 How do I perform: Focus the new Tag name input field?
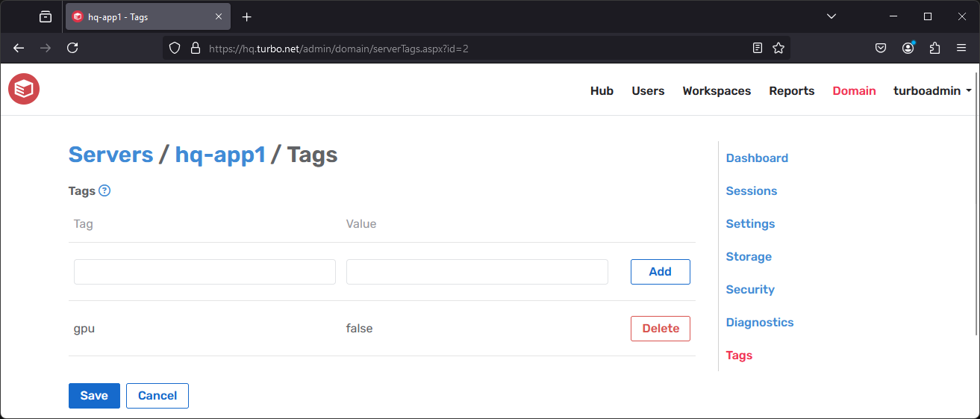[x=205, y=272]
